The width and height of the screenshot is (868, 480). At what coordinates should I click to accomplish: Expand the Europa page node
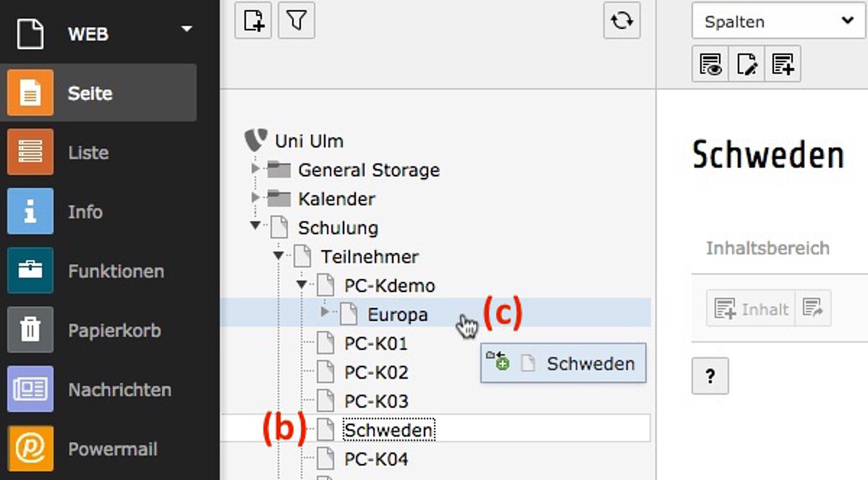pos(325,313)
